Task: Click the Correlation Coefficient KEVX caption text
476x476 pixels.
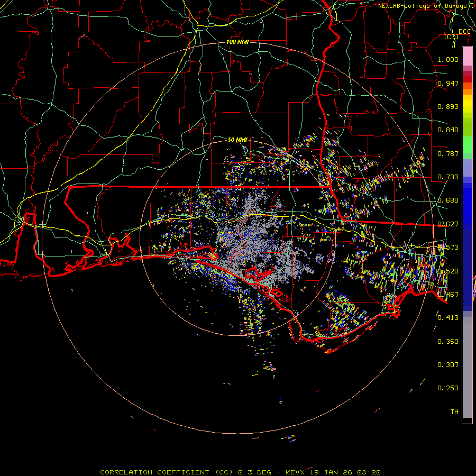Action: tap(240, 472)
